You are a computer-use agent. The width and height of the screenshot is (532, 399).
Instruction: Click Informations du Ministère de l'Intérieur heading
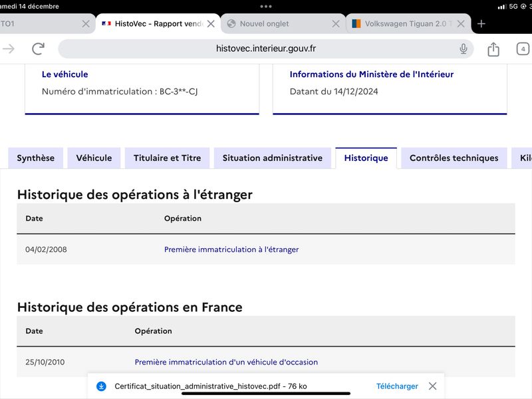point(372,74)
